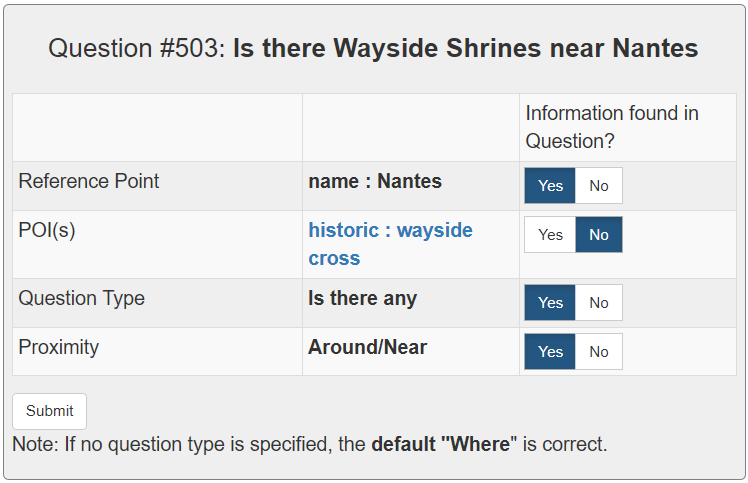This screenshot has height=483, width=748.
Task: Click the POI(s) row label
Action: [47, 230]
